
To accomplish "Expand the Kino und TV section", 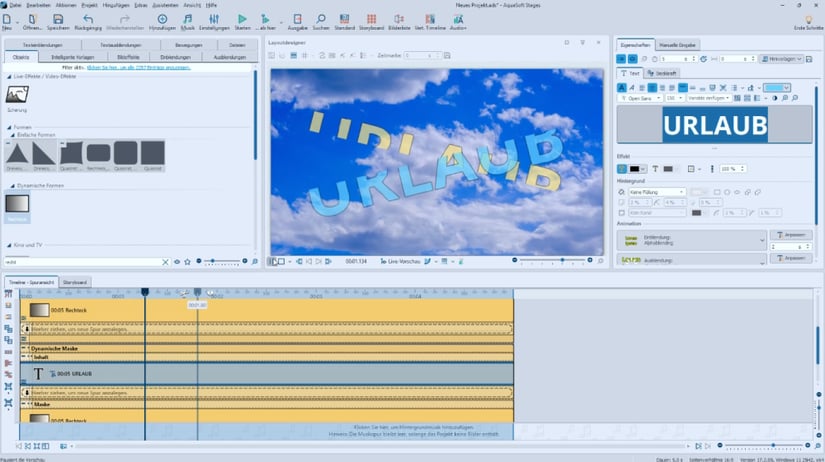I will [9, 245].
